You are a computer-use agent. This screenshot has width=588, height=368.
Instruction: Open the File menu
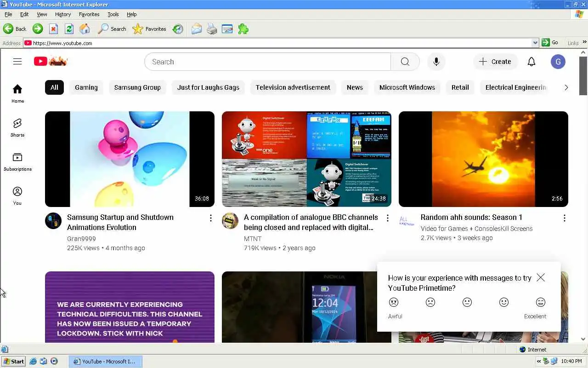coord(8,14)
